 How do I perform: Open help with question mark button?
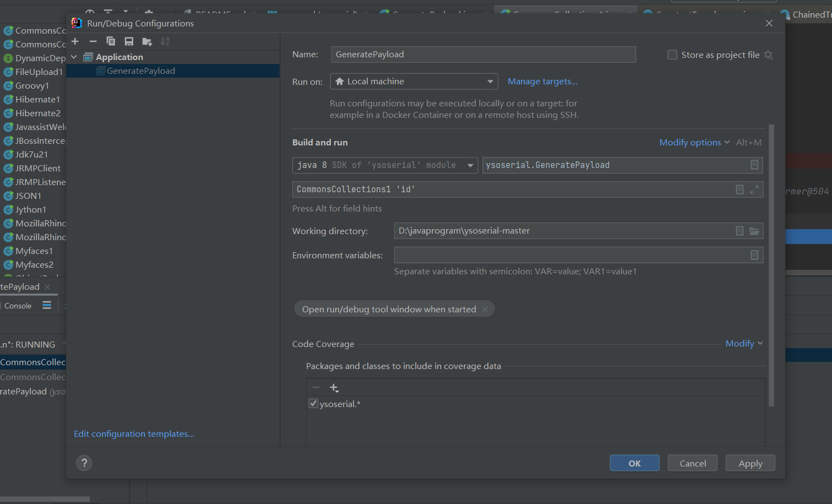pos(84,463)
